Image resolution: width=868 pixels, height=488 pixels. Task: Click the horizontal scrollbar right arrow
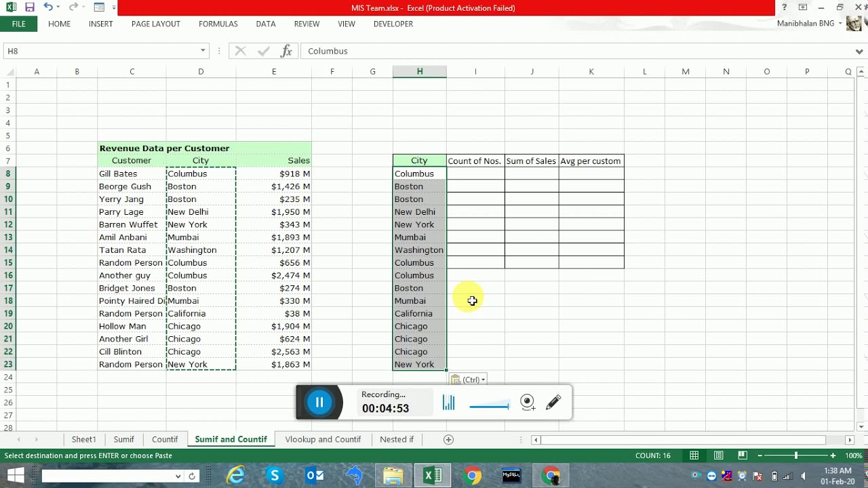click(x=850, y=440)
